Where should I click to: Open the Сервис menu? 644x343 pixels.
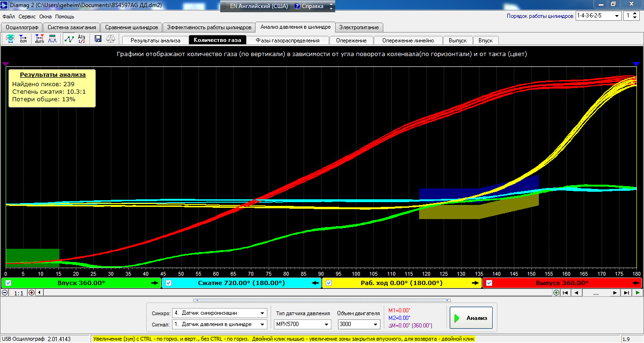point(27,16)
